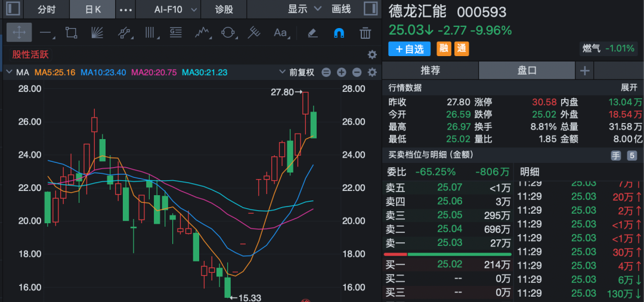This screenshot has height=302, width=644.
Task: Add a new tab with the plus icon
Action: pos(585,70)
